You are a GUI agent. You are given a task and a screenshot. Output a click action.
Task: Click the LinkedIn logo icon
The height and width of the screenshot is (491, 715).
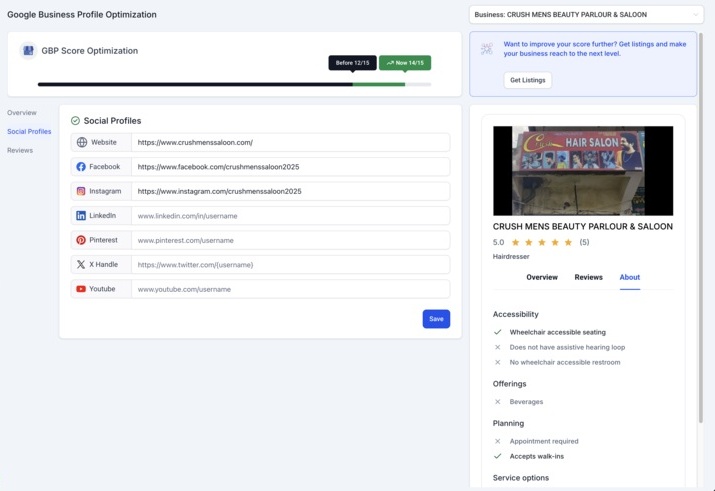click(x=81, y=216)
